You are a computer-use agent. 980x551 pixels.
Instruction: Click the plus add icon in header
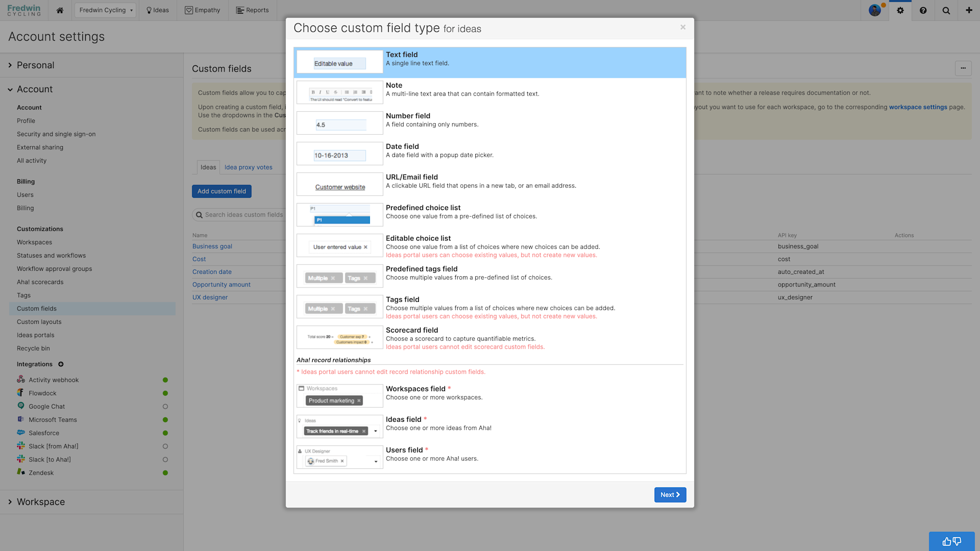(x=969, y=10)
